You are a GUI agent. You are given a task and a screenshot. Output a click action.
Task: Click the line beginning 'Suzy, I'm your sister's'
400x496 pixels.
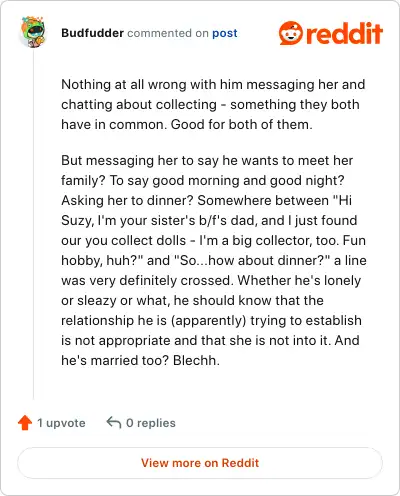pos(209,220)
